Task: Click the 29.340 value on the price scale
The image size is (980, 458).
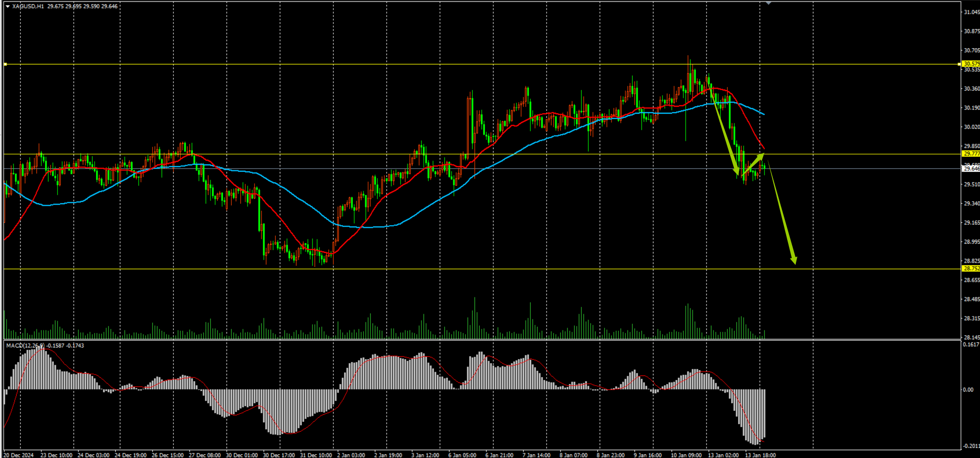Action: [x=972, y=204]
